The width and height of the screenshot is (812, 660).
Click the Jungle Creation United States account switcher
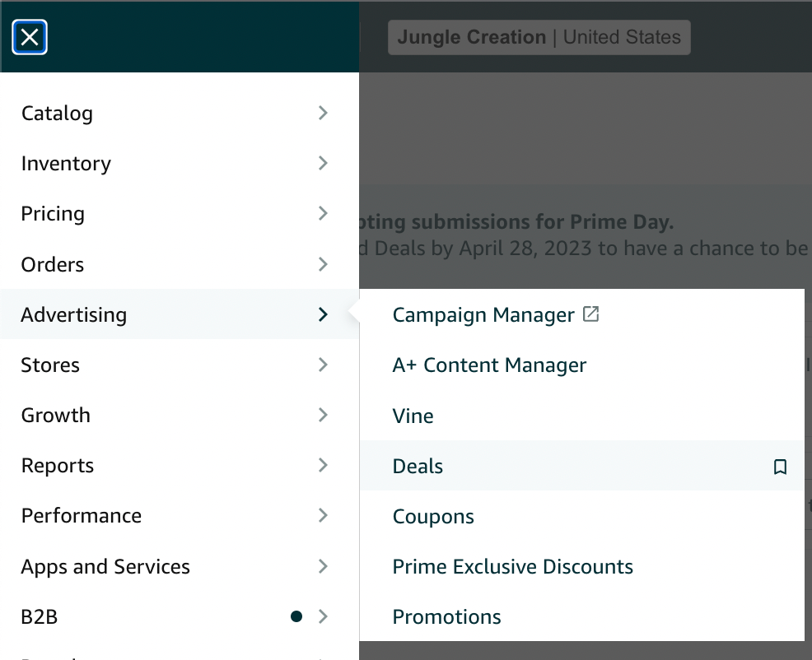point(539,37)
